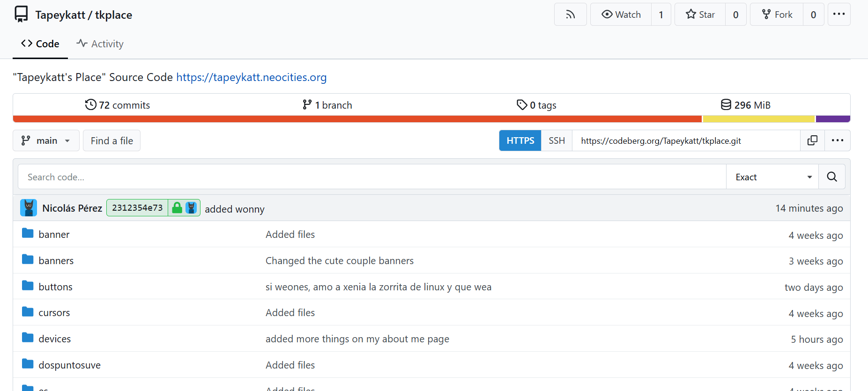Screen dimensions: 868x391
Task: Click the RSS feed icon
Action: (x=570, y=15)
